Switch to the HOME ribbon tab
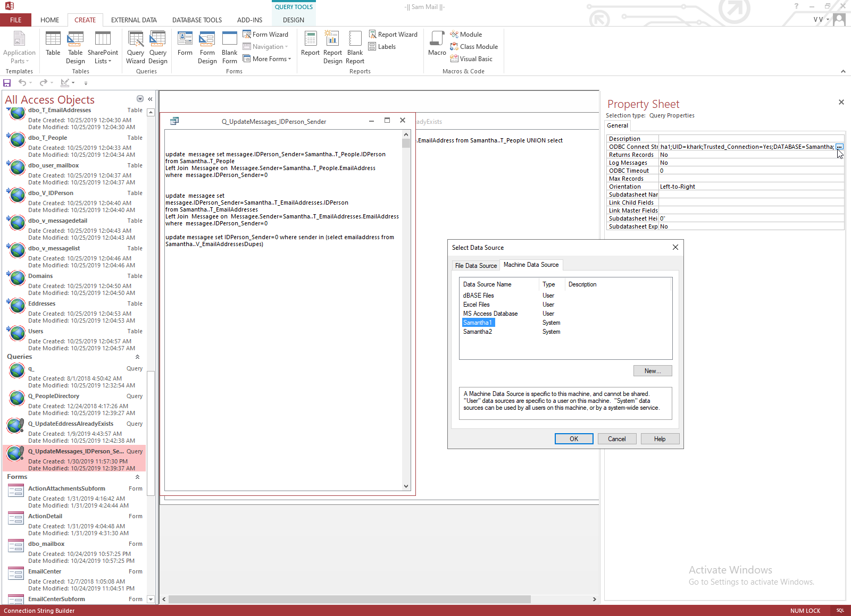Viewport: 851px width, 616px height. [x=50, y=20]
